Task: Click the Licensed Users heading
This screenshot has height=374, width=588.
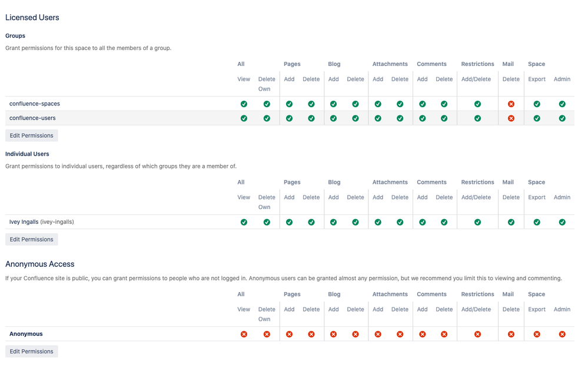Action: tap(32, 18)
